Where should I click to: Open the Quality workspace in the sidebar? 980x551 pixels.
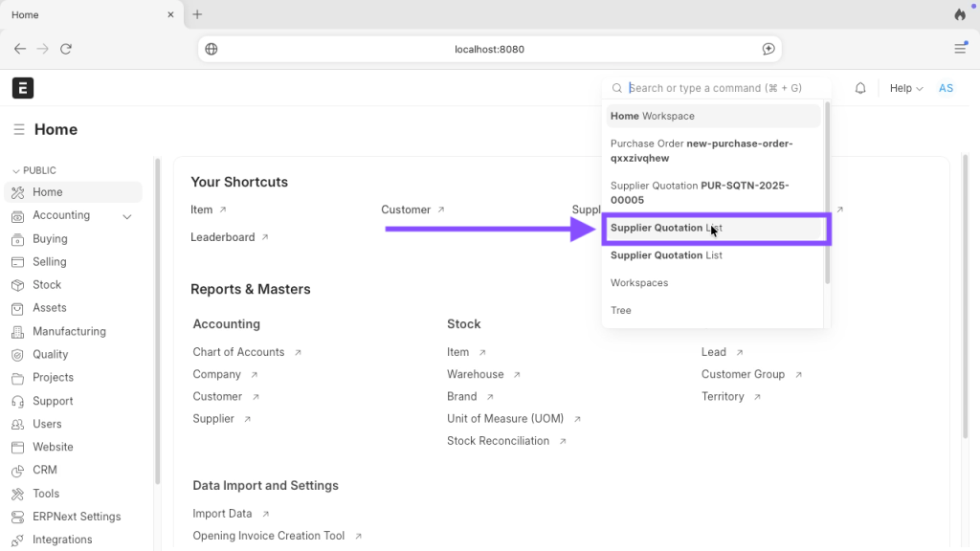50,354
